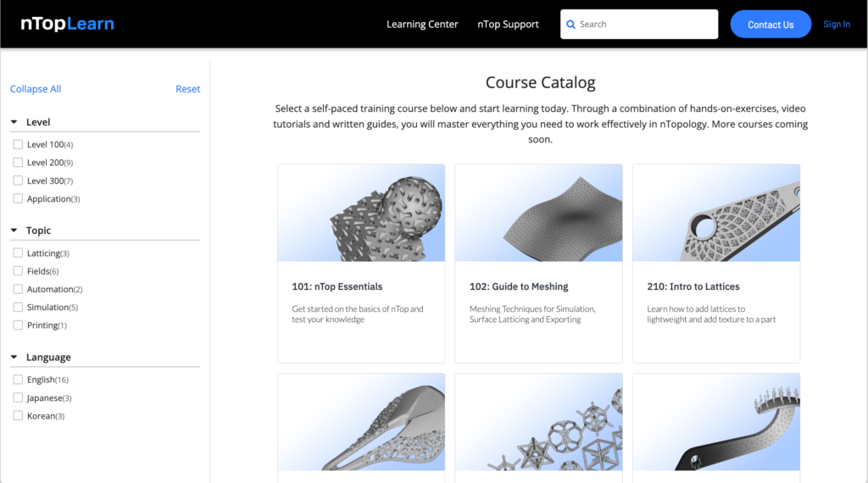Viewport: 868px width, 483px height.
Task: Click the black bracket course thumbnail
Action: tap(716, 422)
